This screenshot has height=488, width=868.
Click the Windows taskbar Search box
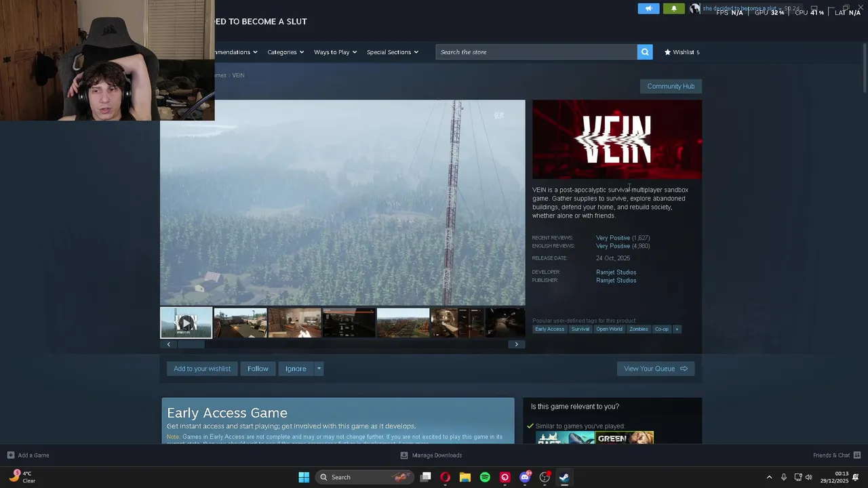(365, 477)
